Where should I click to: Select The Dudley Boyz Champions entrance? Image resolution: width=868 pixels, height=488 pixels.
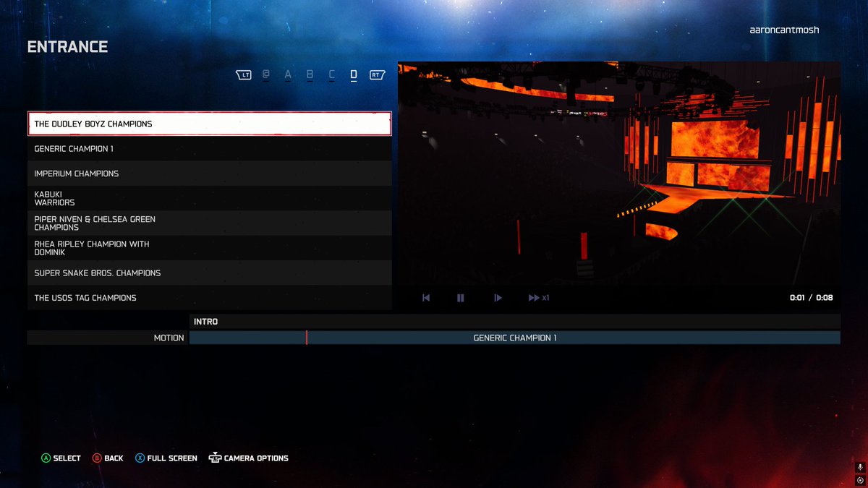click(210, 124)
